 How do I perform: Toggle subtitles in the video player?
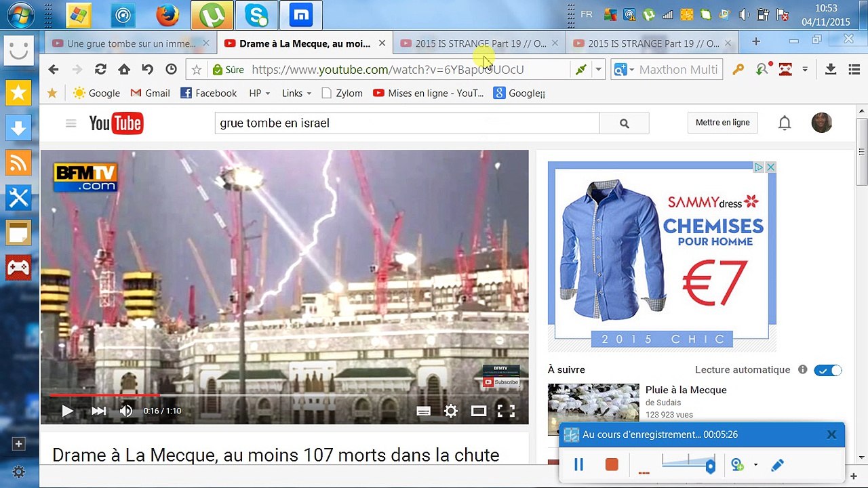424,411
